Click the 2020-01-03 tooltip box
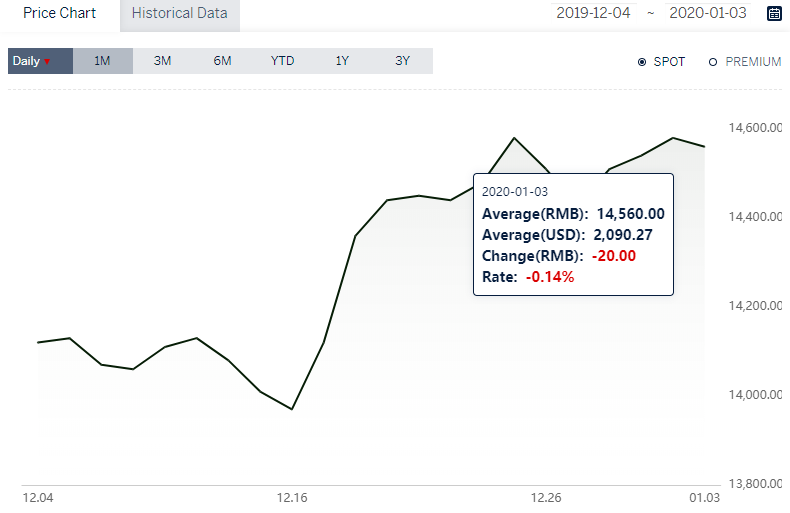Screen dimensions: 790x513 pos(573,234)
